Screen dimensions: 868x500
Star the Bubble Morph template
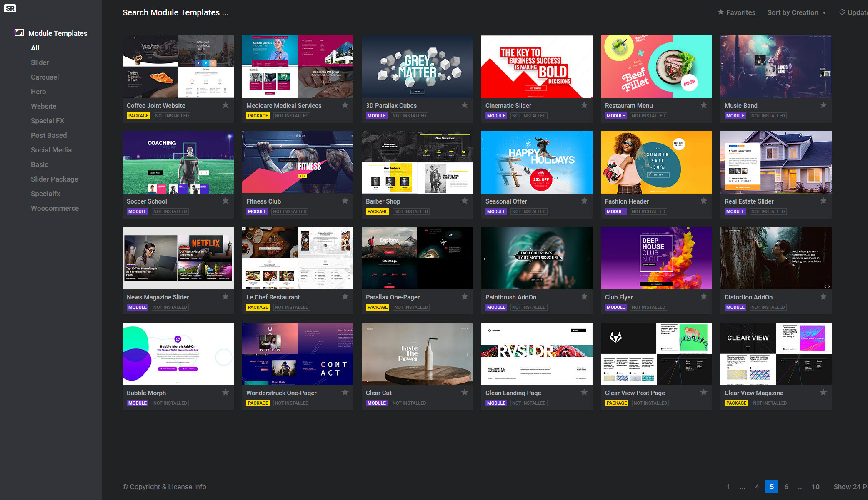(225, 393)
